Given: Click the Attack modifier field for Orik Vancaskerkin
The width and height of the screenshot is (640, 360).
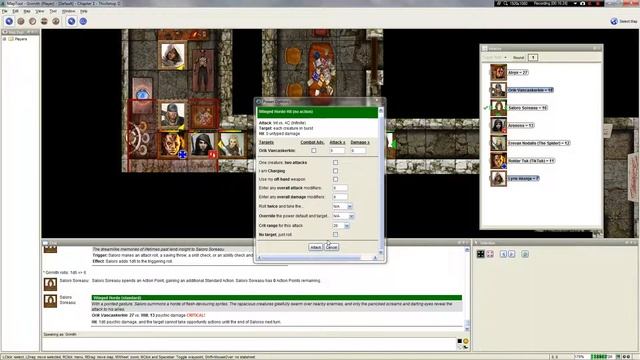Looking at the screenshot, I should [x=337, y=151].
